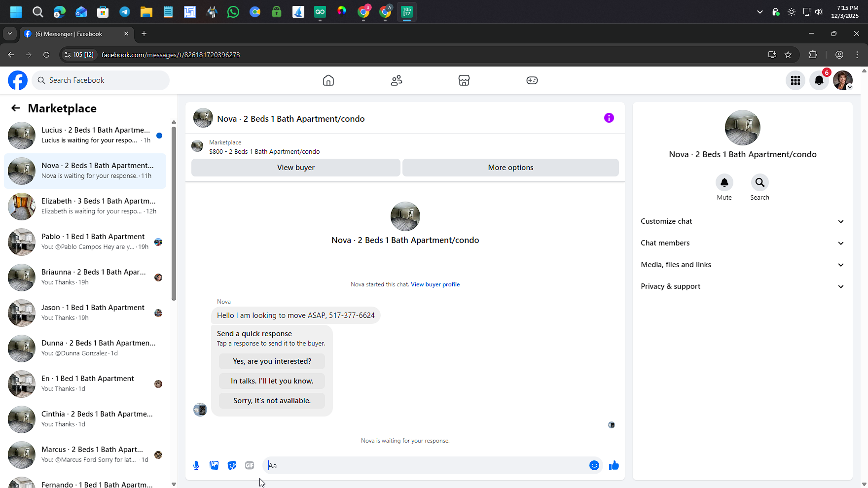
Task: Send a thumbs up like
Action: (x=614, y=465)
